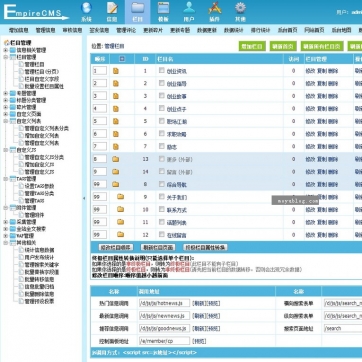Open 数据更新 in the secondary menu bar
The height and width of the screenshot is (362, 362).
(x=207, y=30)
